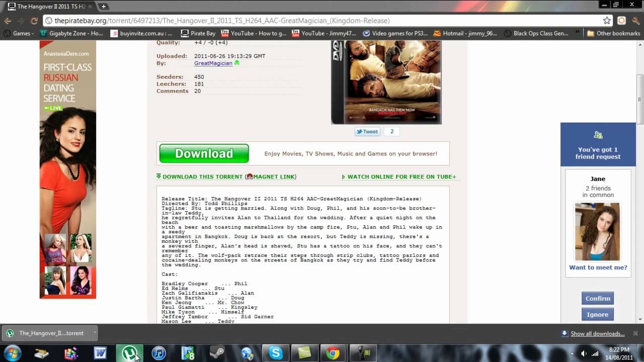Open Windows Explorer from taskbar
644x362 pixels.
tap(41, 353)
